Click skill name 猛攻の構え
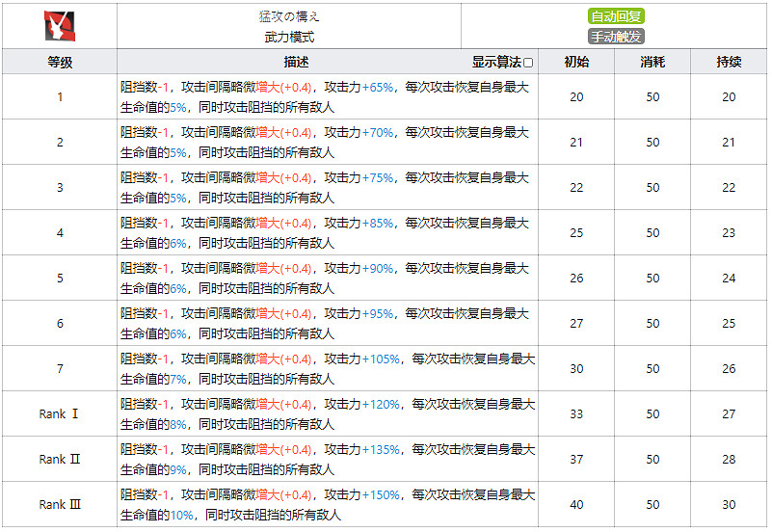Viewport: 772px width, 532px height. tap(289, 16)
